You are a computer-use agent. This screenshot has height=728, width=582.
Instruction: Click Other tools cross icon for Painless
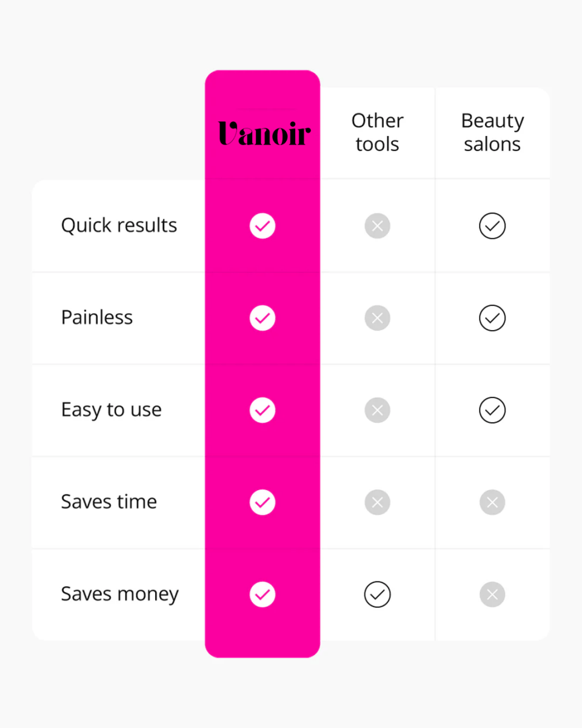click(x=377, y=318)
